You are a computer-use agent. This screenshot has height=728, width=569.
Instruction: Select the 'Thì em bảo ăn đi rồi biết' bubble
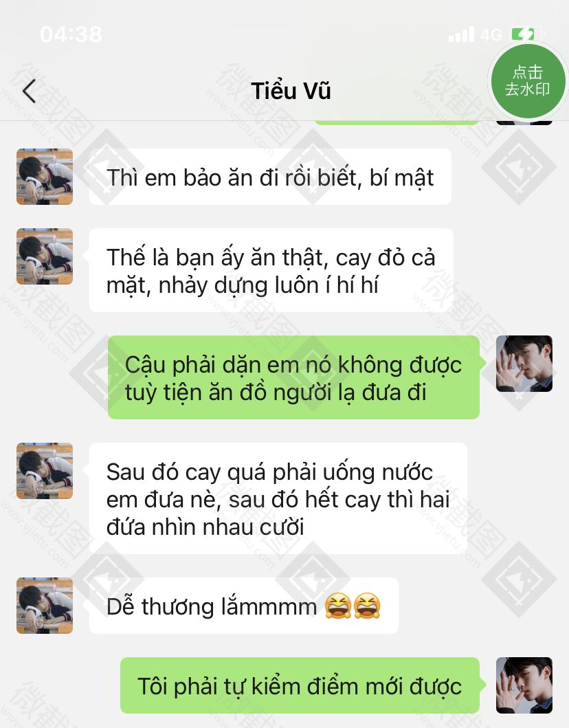[x=270, y=177]
